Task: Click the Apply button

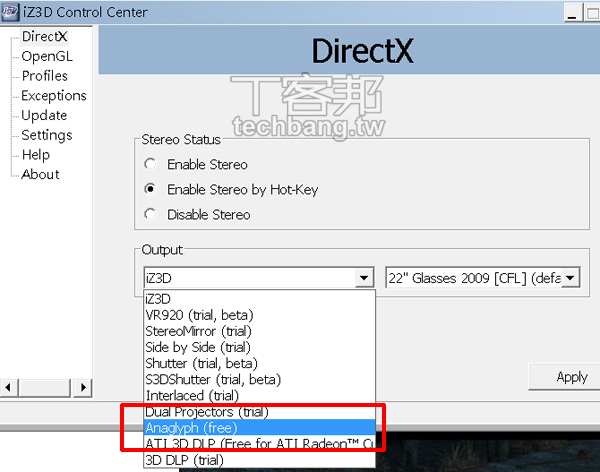Action: tap(564, 377)
